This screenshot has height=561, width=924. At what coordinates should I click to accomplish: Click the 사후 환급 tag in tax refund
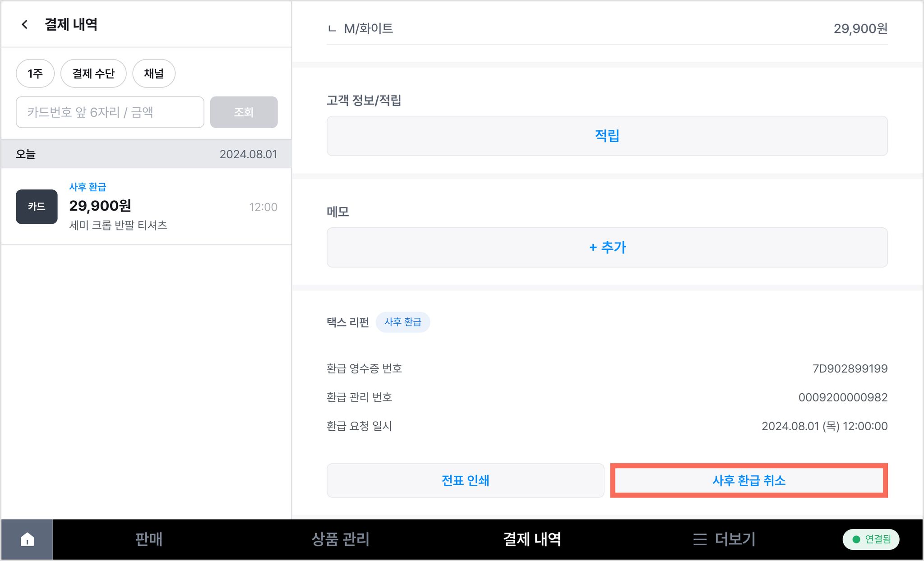point(403,322)
